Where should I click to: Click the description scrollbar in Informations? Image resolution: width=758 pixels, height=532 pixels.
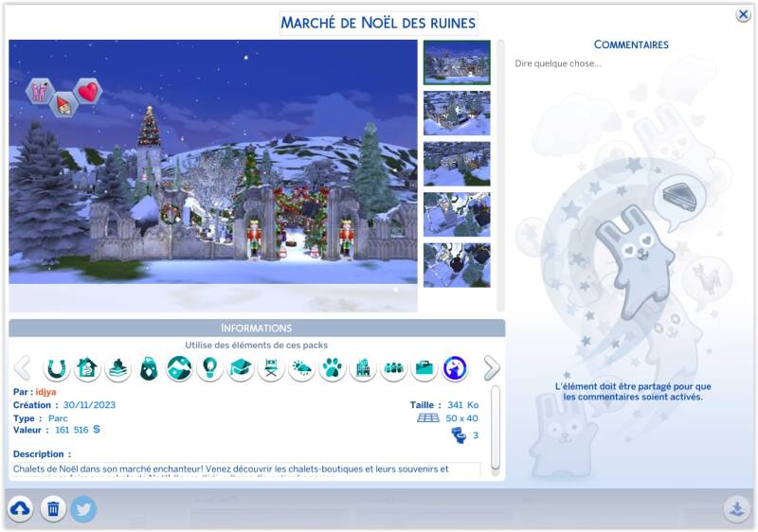point(495,427)
